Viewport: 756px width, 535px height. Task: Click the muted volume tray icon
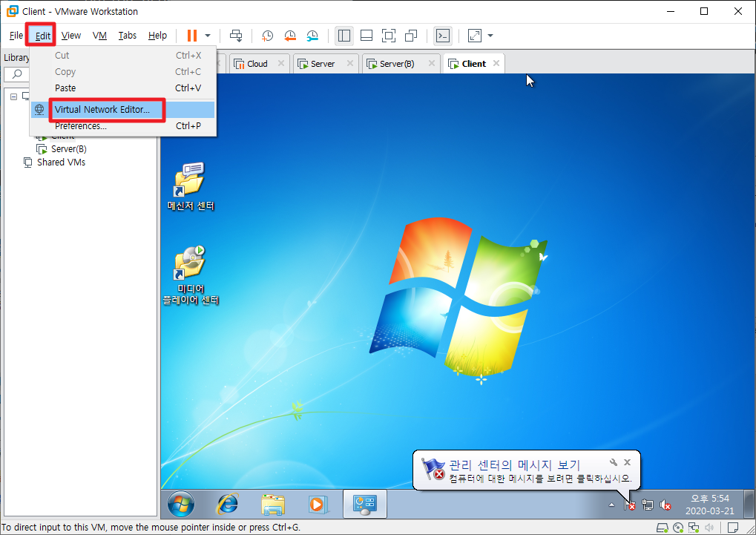point(665,505)
